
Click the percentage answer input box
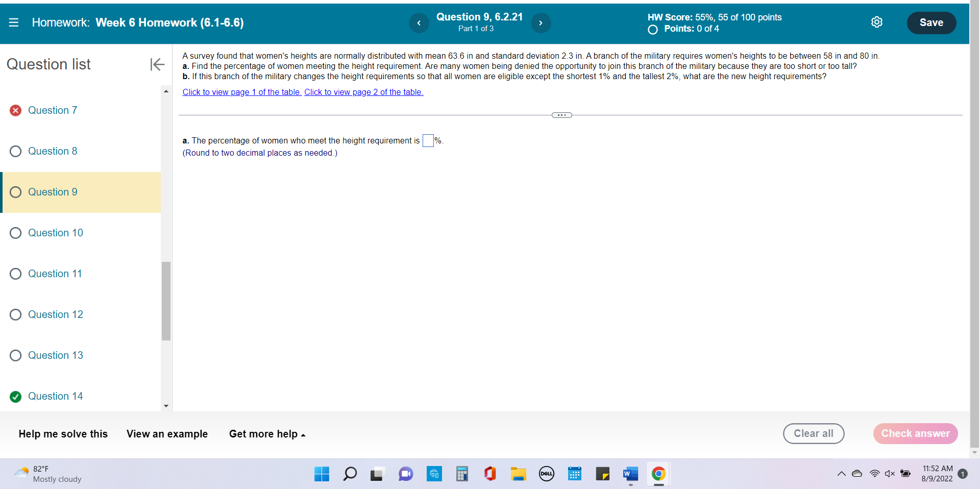[428, 141]
